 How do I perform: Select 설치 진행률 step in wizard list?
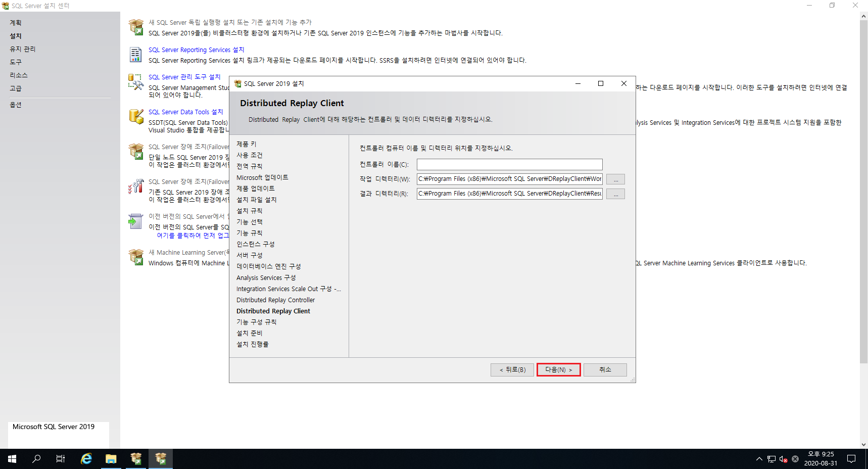click(x=253, y=344)
